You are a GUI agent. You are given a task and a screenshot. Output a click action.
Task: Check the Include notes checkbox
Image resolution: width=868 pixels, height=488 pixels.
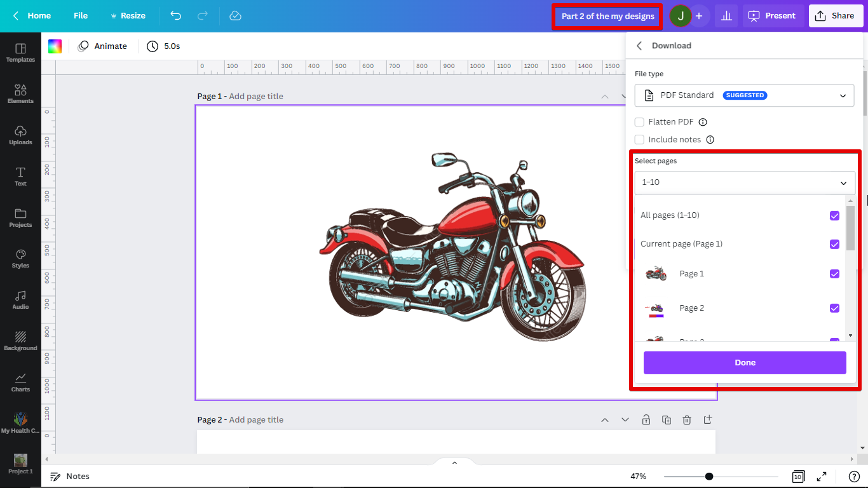639,140
